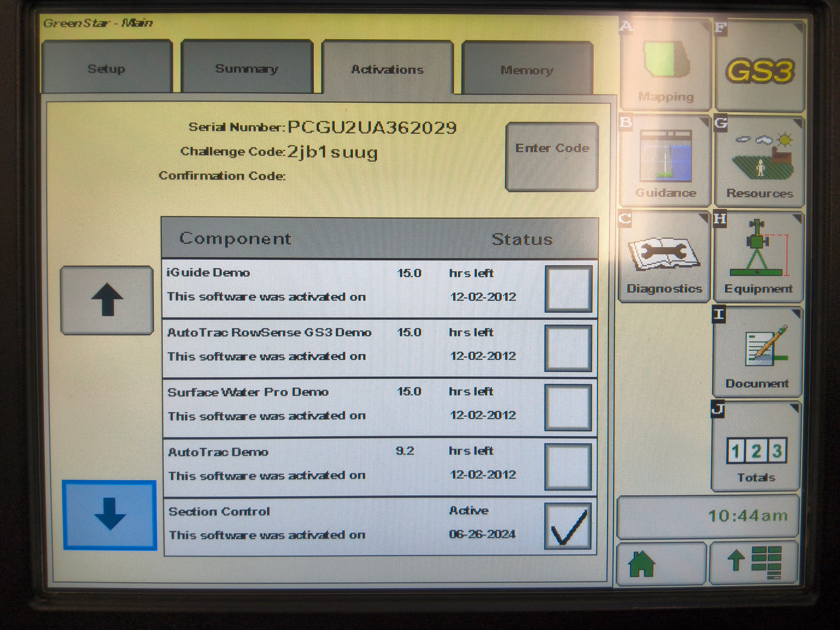Viewport: 840px width, 630px height.
Task: Tap the Enter Code button
Action: pyautogui.click(x=552, y=157)
